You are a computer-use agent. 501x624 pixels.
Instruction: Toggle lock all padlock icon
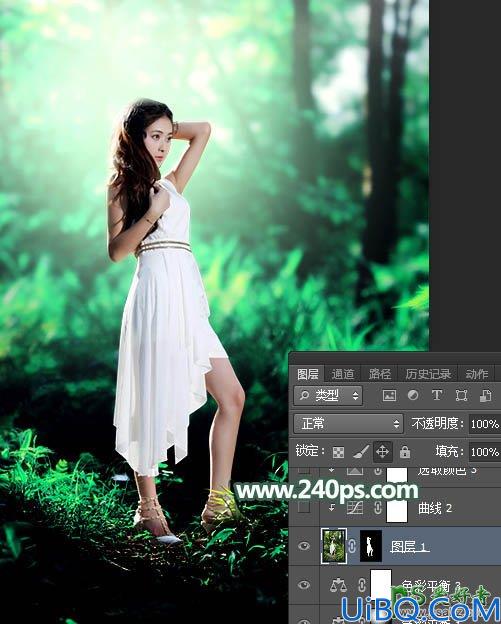[405, 452]
